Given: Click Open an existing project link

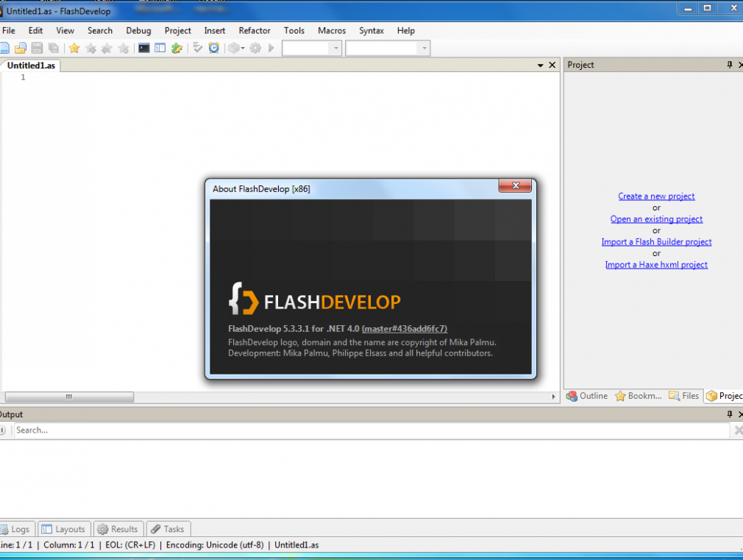Looking at the screenshot, I should click(x=656, y=219).
